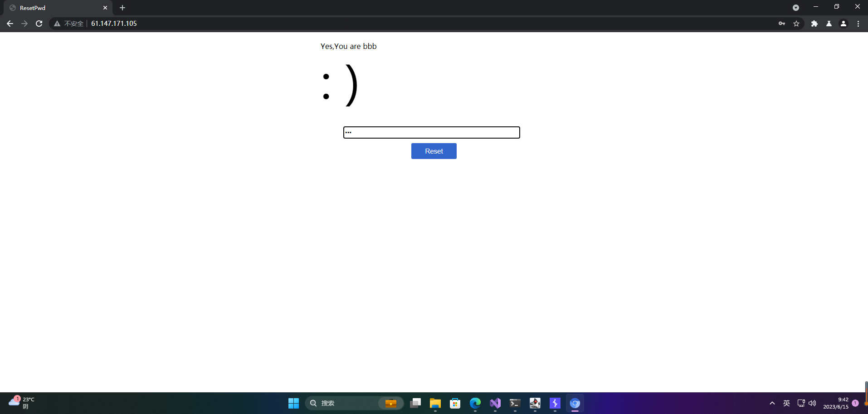
Task: Reload the current page
Action: click(x=39, y=24)
